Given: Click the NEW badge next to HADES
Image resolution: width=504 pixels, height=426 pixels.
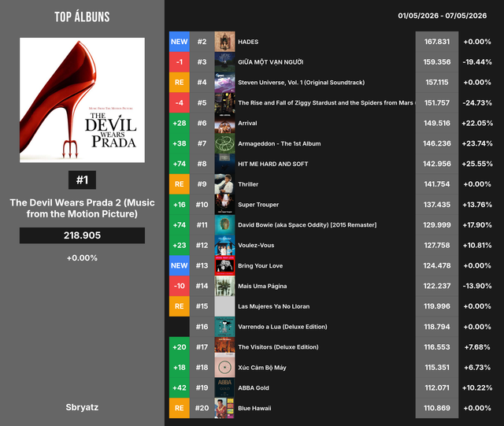Looking at the screenshot, I should pyautogui.click(x=180, y=42).
